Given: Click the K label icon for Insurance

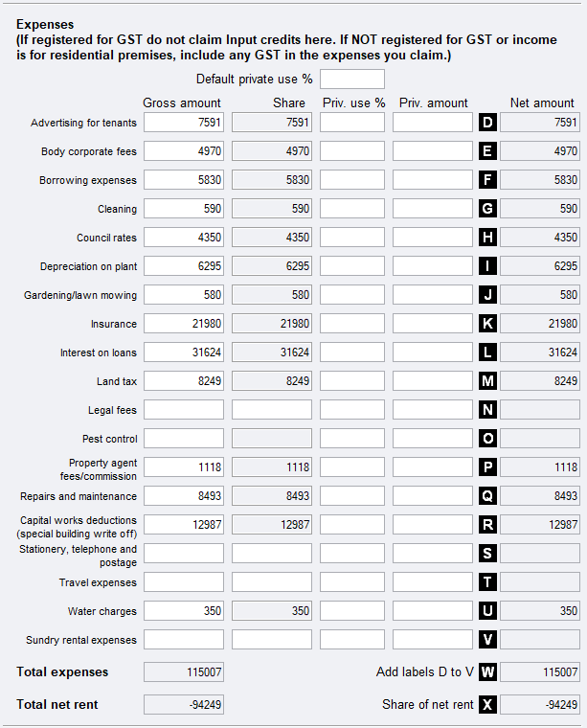Looking at the screenshot, I should (x=487, y=324).
